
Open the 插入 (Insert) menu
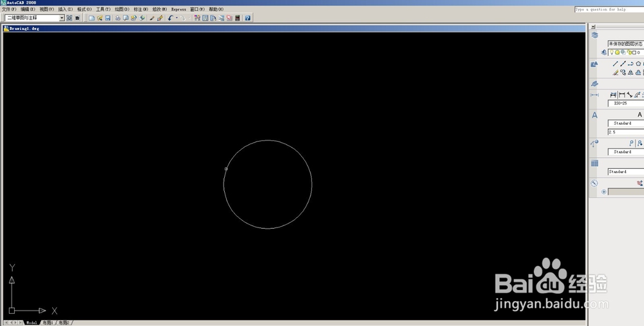(65, 9)
